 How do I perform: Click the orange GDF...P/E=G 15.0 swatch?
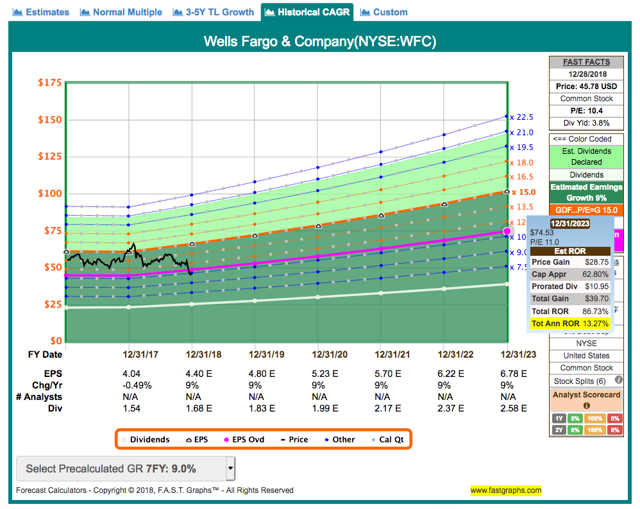[587, 210]
